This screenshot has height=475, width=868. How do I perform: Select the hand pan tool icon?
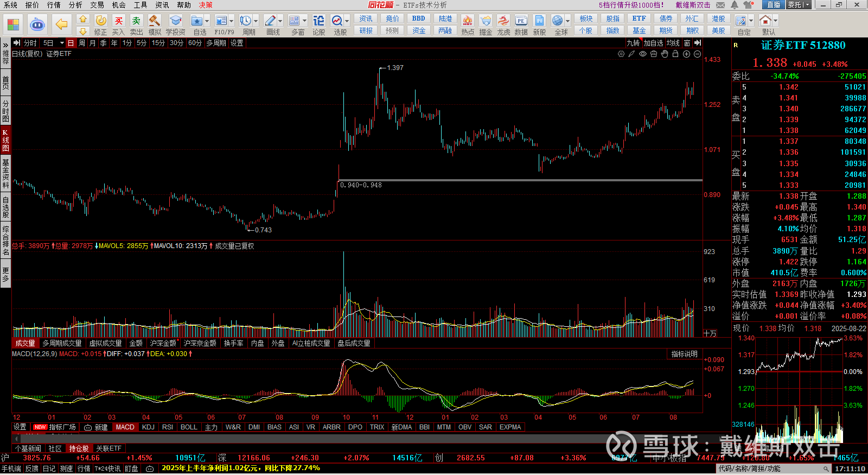(x=665, y=54)
